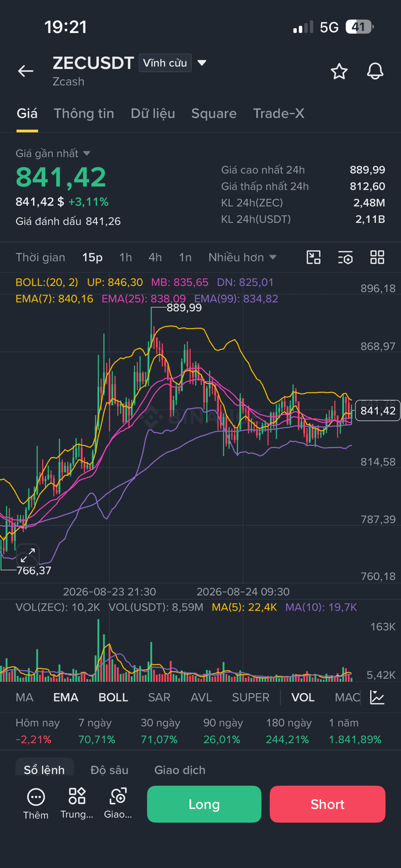Toggle the VOL sub-indicator
The width and height of the screenshot is (401, 868).
pos(303,697)
